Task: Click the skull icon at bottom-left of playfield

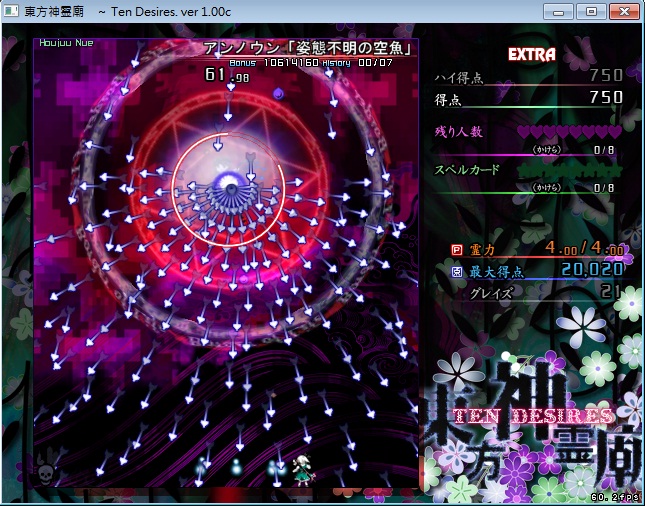Action: [44, 474]
